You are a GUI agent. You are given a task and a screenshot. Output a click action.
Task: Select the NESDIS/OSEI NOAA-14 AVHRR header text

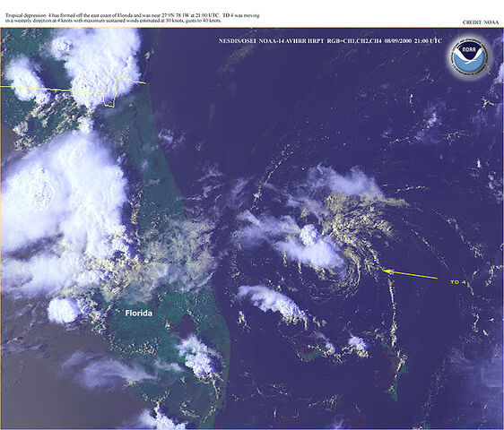coord(272,41)
